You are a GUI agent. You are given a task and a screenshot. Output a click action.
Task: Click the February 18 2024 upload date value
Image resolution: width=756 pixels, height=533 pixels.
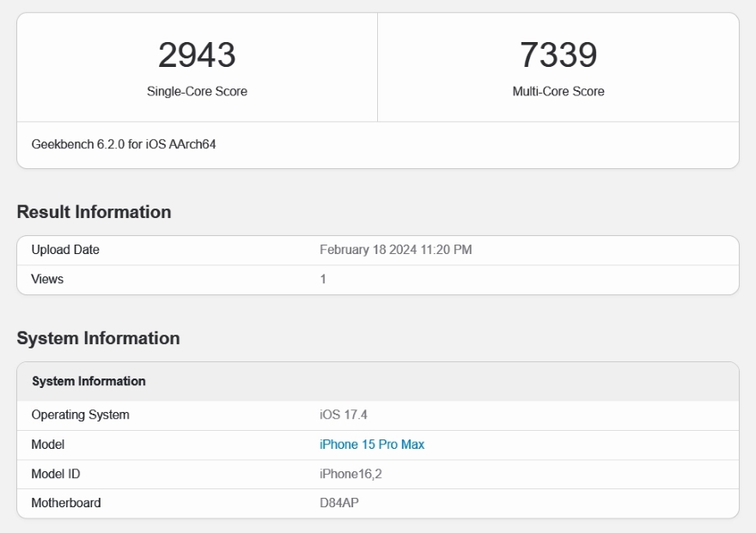(395, 250)
